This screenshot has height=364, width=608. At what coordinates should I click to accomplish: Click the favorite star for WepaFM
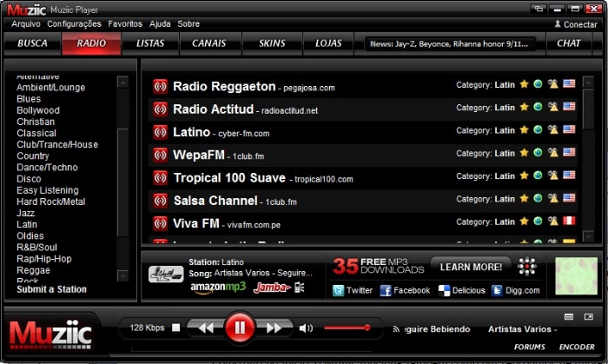524,154
